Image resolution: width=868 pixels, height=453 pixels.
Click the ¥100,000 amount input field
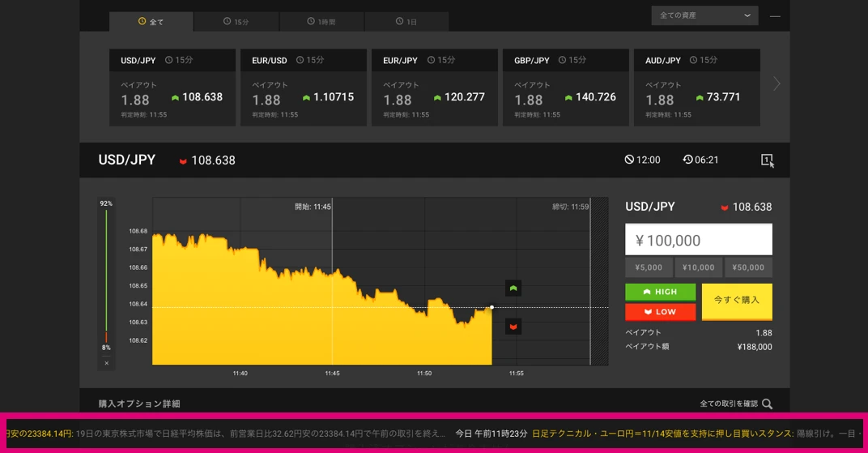tap(698, 240)
